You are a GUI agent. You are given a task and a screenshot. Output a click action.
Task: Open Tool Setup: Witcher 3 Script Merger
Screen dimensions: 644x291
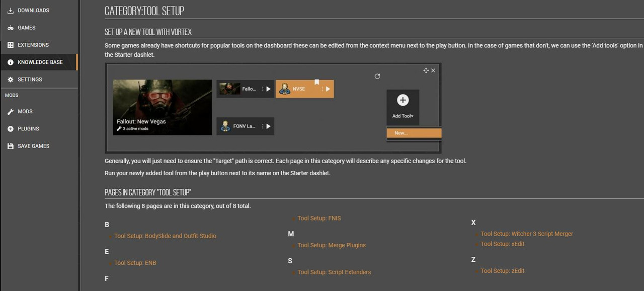[x=527, y=234]
